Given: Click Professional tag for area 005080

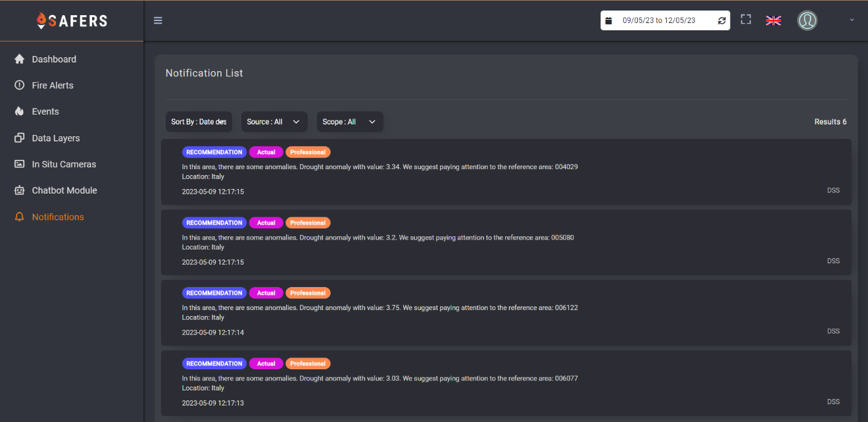Looking at the screenshot, I should tap(308, 223).
